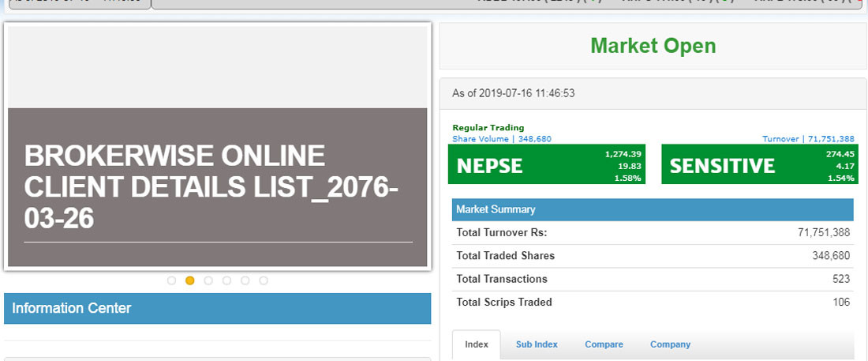Select the fourth carousel dot indicator
Viewport: 868px width, 361px height.
pos(226,280)
